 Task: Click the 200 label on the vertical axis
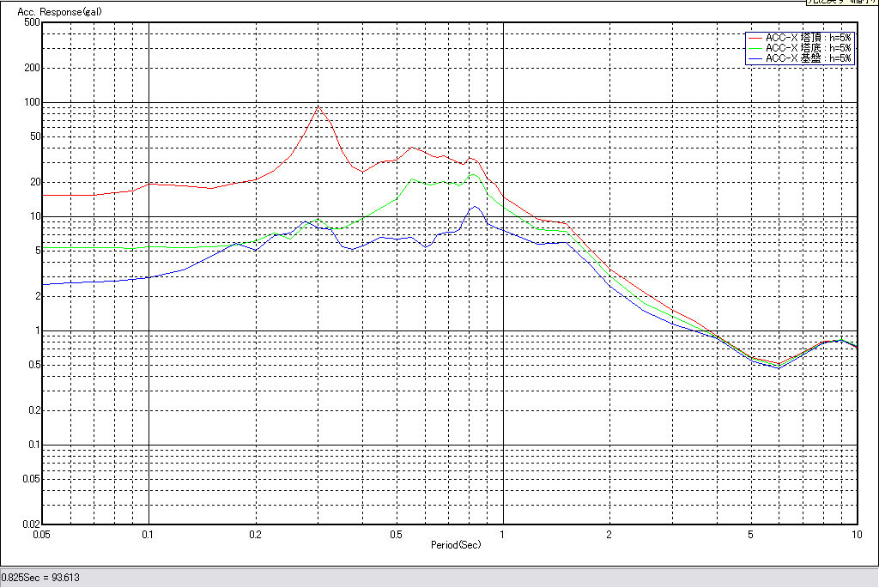point(33,68)
